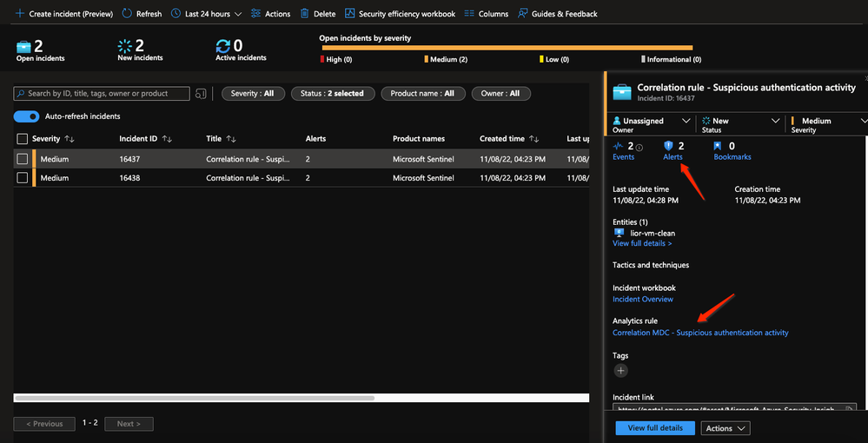The height and width of the screenshot is (443, 868).
Task: Add a tag with the plus icon
Action: (x=621, y=370)
